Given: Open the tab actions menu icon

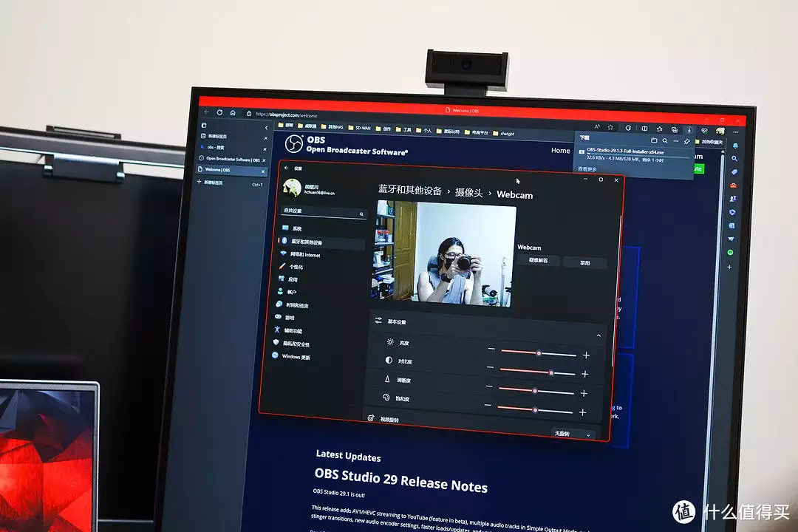Looking at the screenshot, I should 204,125.
